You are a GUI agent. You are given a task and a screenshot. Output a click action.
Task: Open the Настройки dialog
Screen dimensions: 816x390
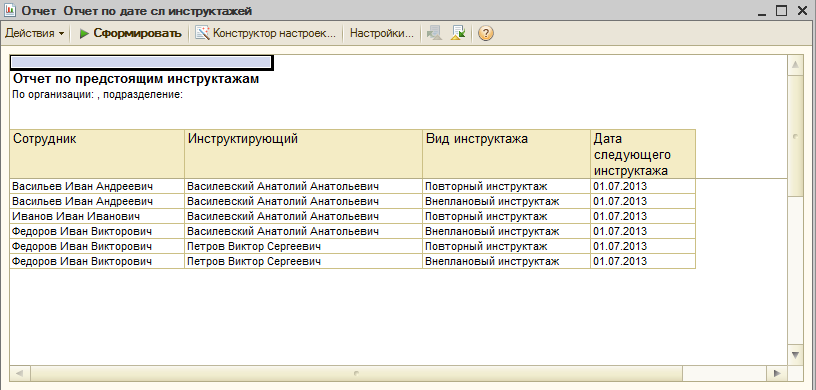point(381,33)
